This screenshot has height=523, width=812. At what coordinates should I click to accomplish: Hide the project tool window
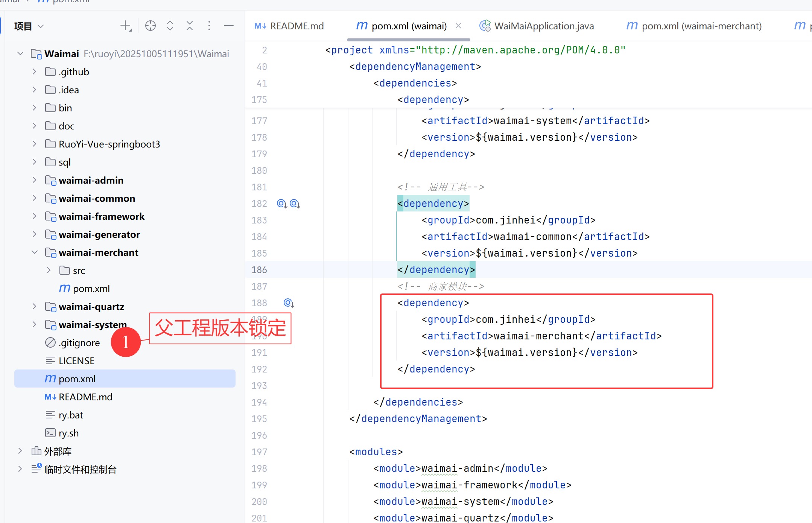229,26
